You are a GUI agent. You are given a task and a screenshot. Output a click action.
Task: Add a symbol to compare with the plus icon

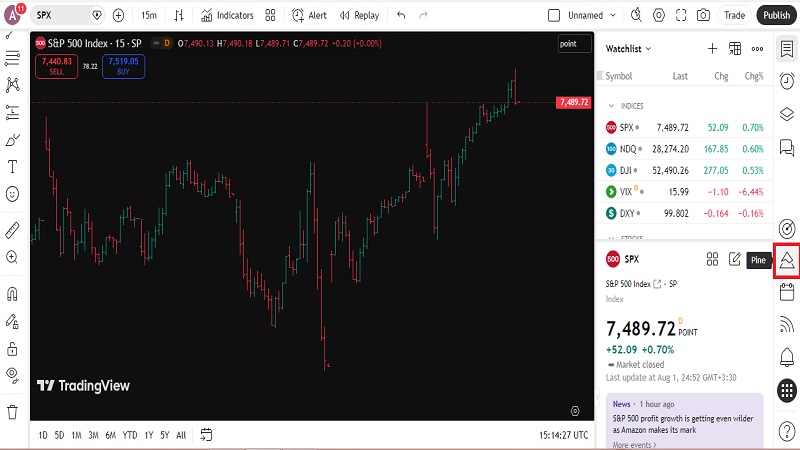[x=118, y=15]
